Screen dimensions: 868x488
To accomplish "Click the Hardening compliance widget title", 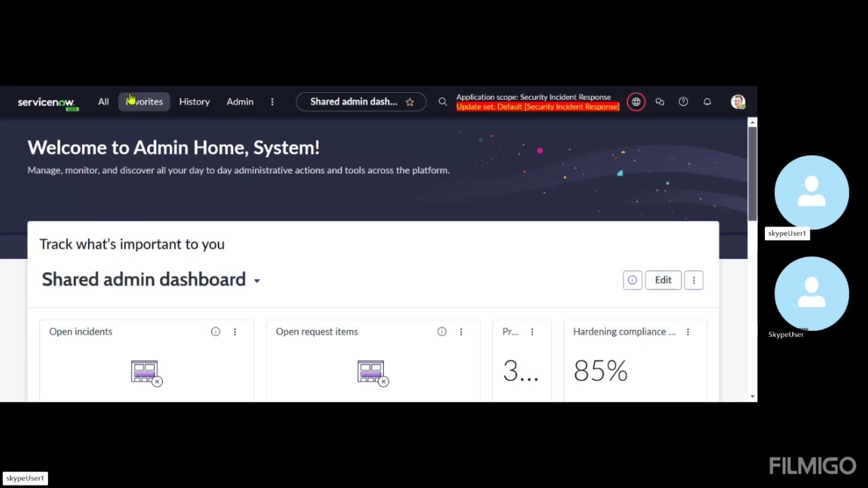I will [624, 331].
